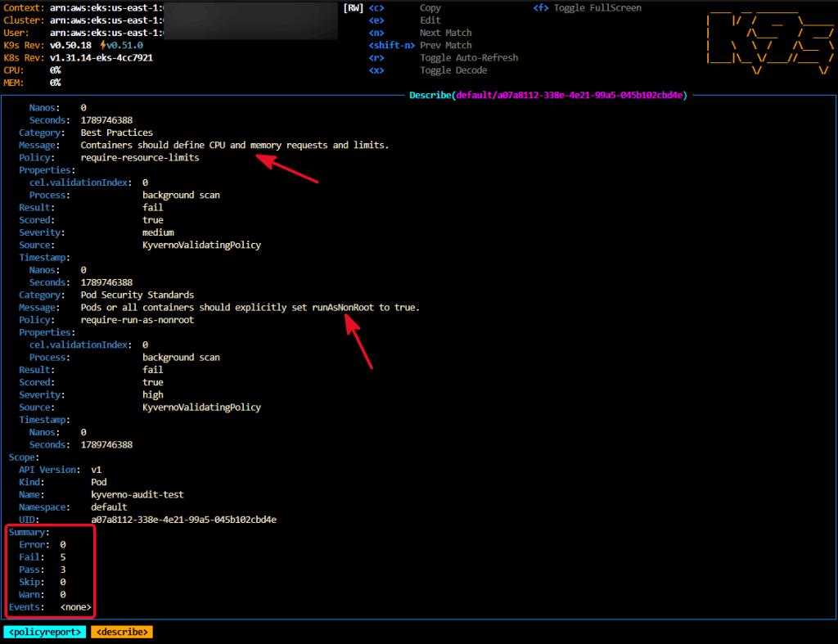838x644 pixels.
Task: Click the <c> Copy shortcut key
Action: pos(376,8)
